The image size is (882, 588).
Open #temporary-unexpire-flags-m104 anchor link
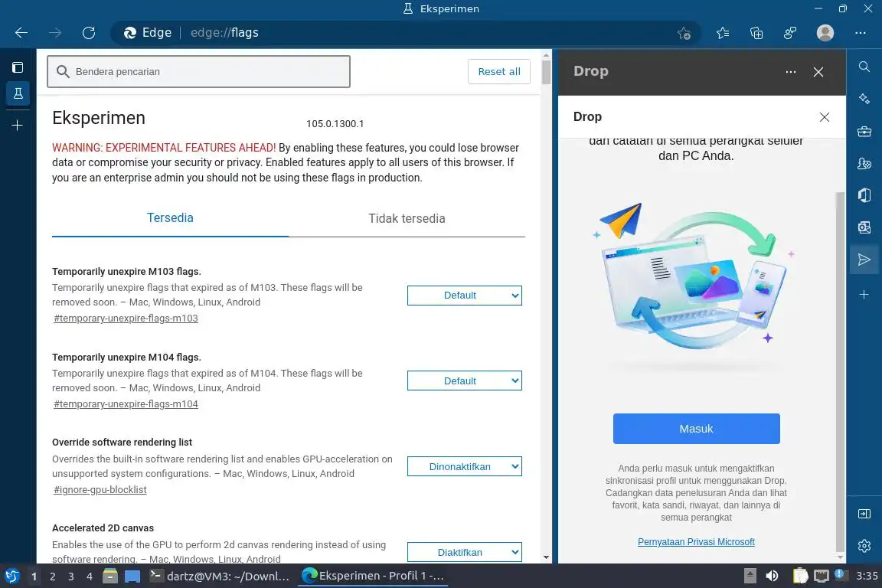tap(126, 404)
